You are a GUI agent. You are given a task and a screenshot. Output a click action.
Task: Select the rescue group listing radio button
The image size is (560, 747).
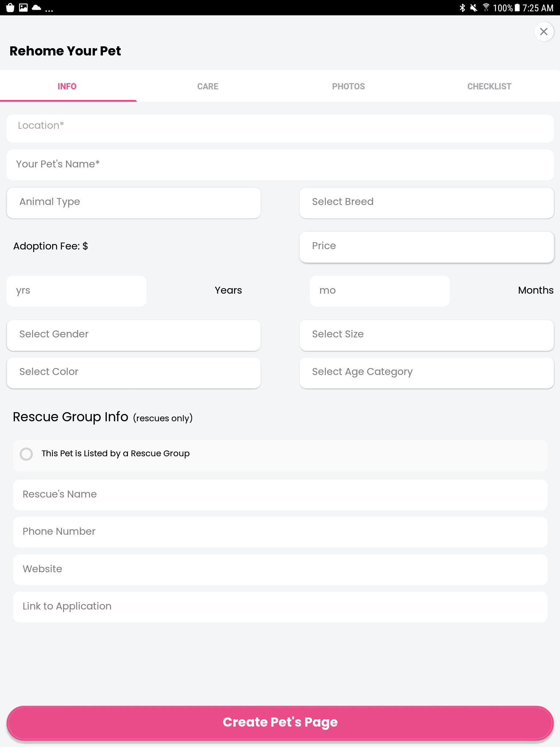tap(26, 454)
